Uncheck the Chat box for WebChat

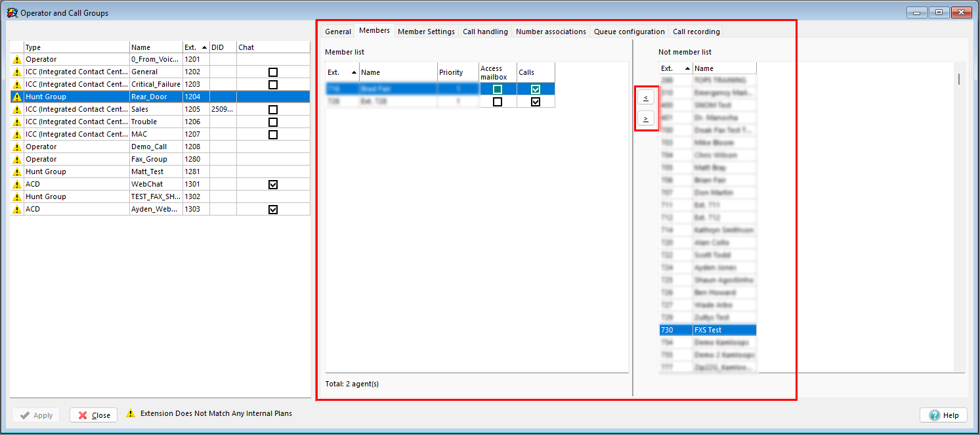click(x=273, y=185)
